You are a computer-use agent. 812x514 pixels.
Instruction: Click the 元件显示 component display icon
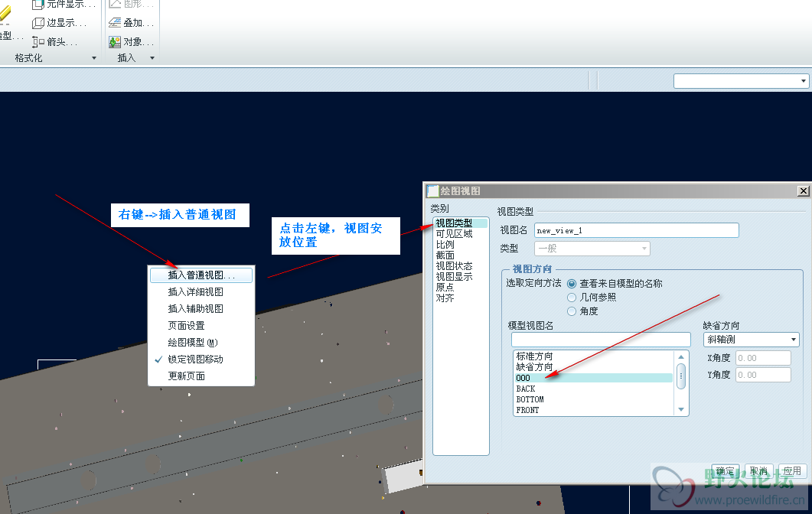[38, 5]
